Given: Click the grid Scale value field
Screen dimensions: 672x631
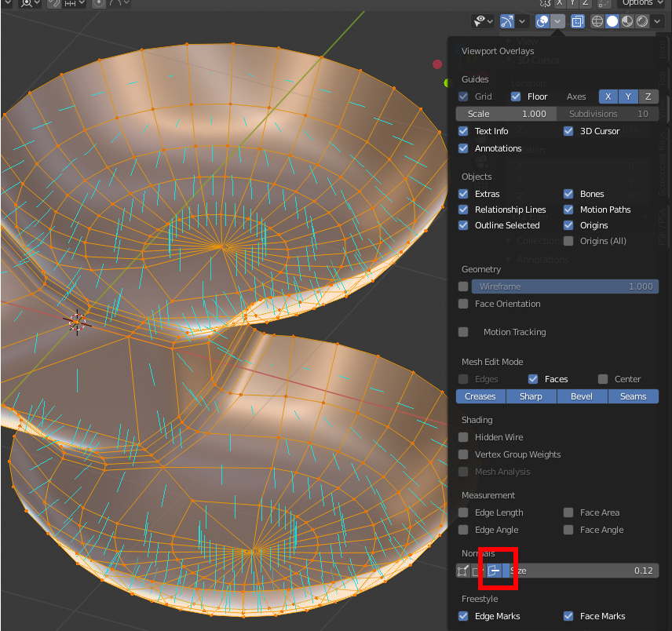Looking at the screenshot, I should click(x=506, y=114).
